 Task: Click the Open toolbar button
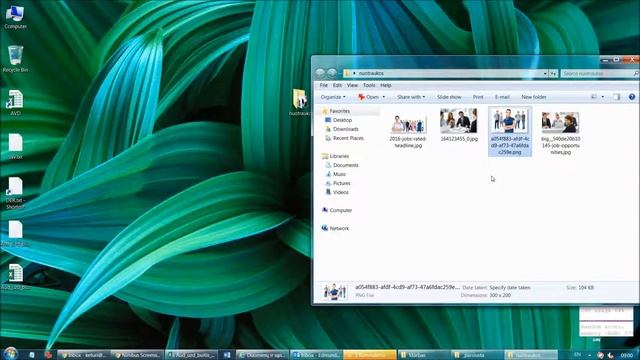(368, 97)
